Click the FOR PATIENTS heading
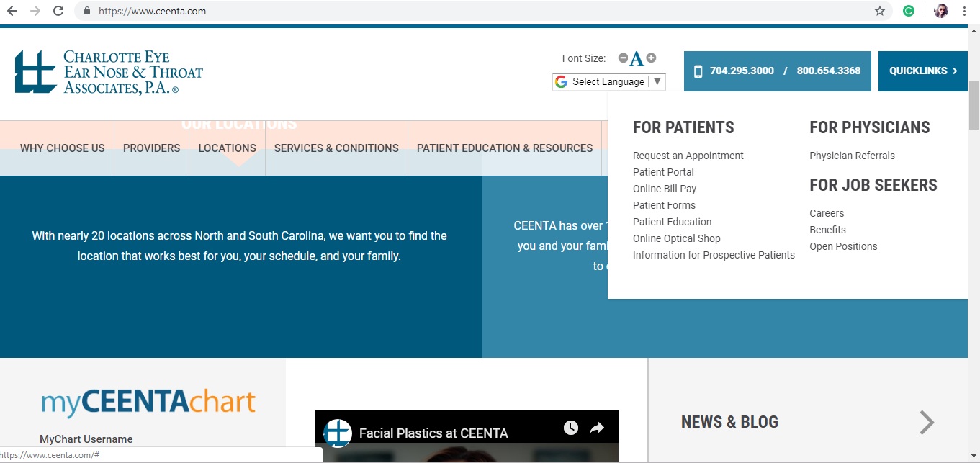This screenshot has height=463, width=980. [x=683, y=127]
